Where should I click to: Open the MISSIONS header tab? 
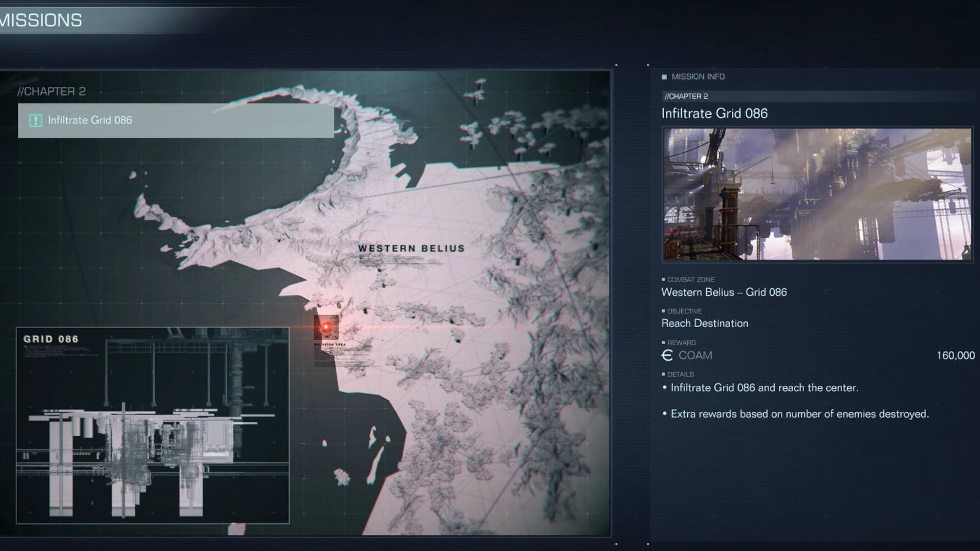(x=40, y=19)
